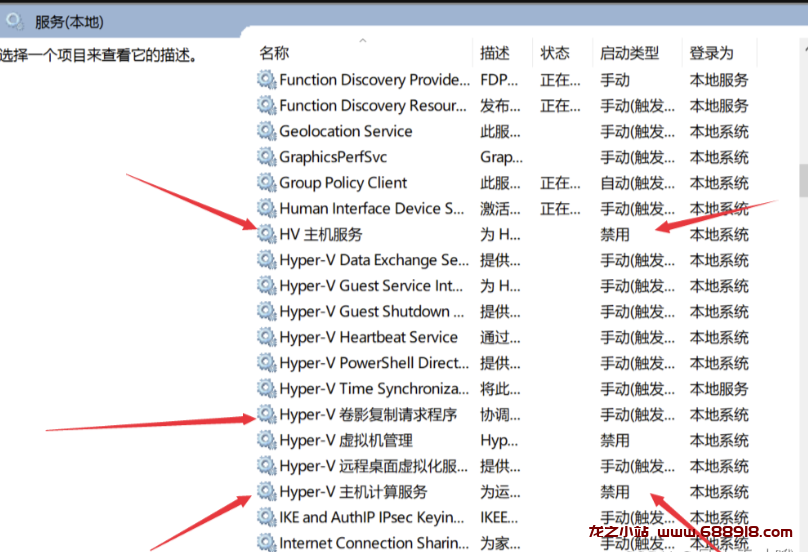
Task: Click 自动(触发... startup type of Group Policy Client
Action: (x=637, y=183)
